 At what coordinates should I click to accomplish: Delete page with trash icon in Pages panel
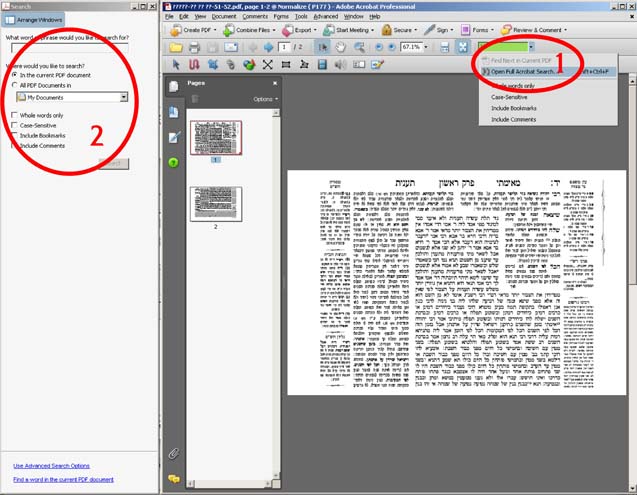pos(195,99)
